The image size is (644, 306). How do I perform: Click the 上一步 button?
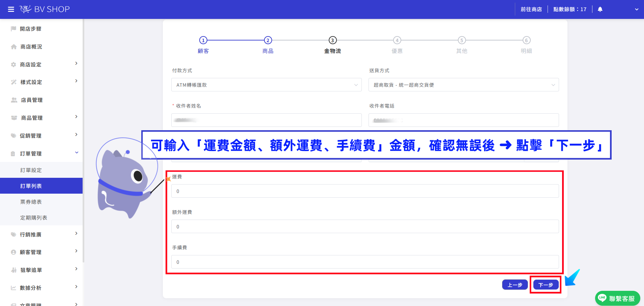click(x=515, y=285)
